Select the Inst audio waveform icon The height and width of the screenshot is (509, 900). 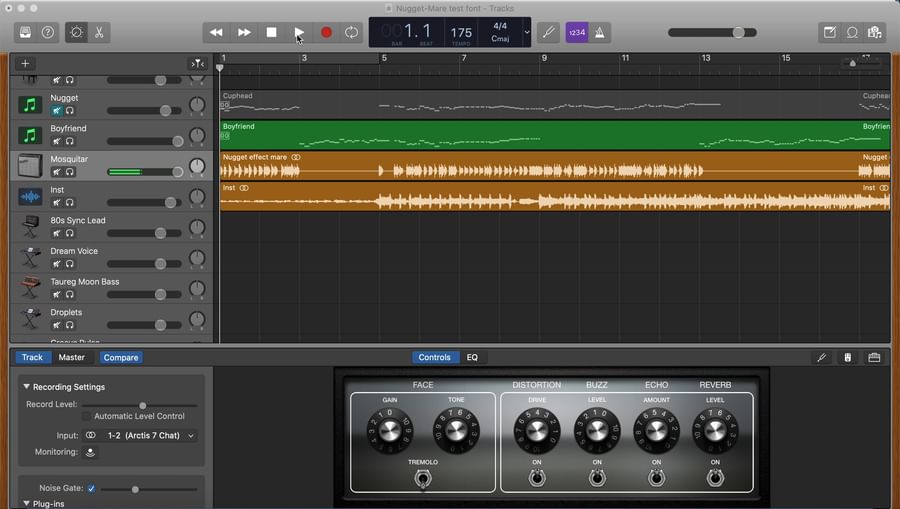[30, 197]
